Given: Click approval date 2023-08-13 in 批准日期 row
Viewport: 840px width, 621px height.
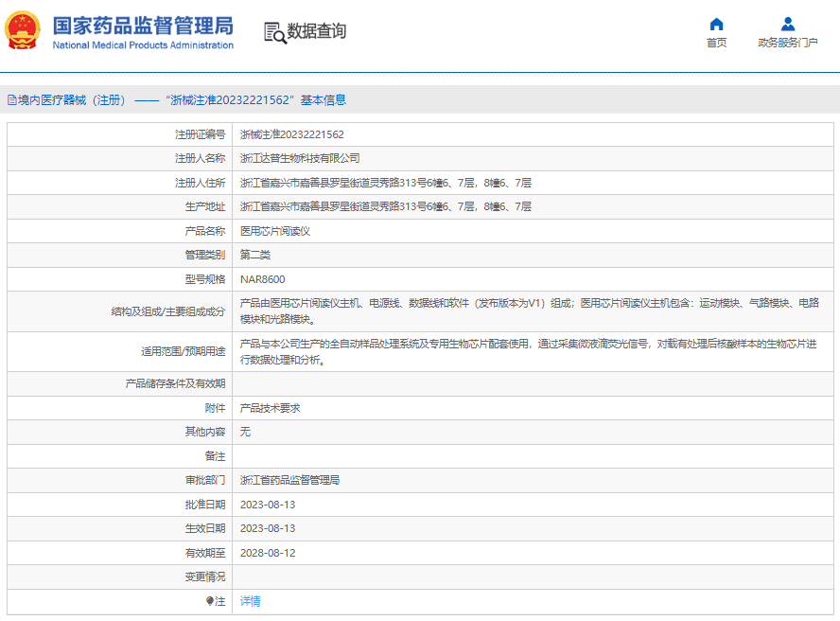Looking at the screenshot, I should [268, 505].
